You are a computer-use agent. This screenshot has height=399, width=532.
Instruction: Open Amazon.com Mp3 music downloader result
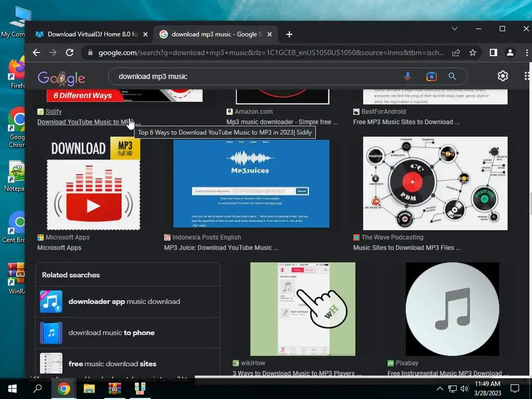click(x=282, y=122)
